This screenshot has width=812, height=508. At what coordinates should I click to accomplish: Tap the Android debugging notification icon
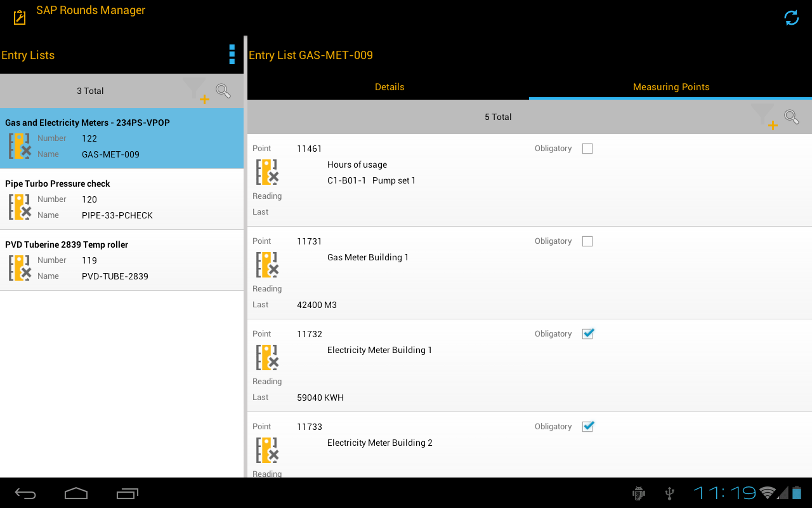pyautogui.click(x=639, y=493)
